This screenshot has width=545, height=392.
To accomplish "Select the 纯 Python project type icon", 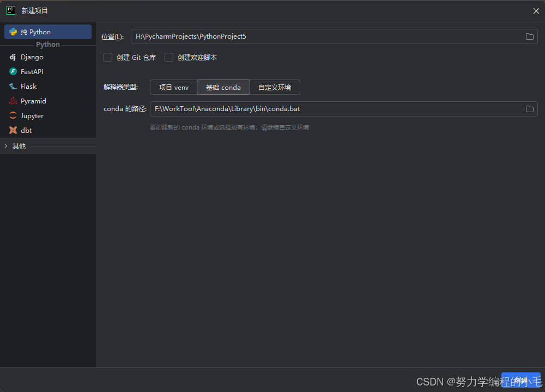I will click(13, 32).
